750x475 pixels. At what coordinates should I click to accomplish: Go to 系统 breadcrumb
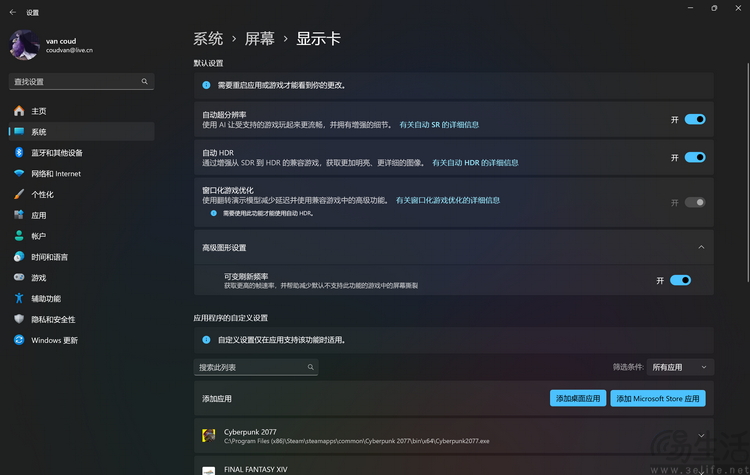tap(208, 38)
